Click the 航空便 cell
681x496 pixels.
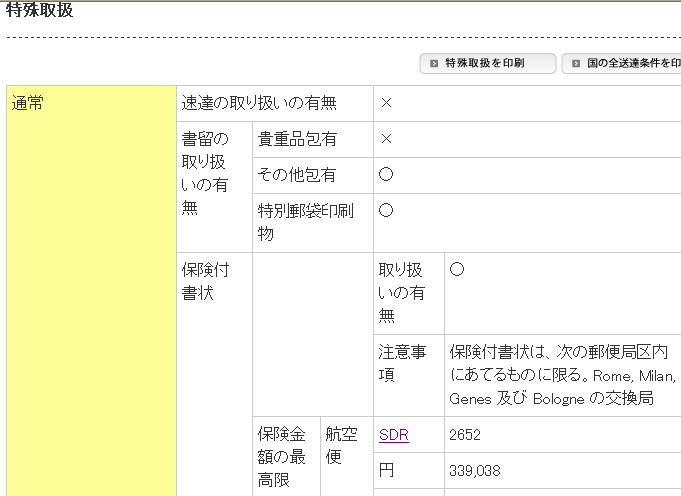click(x=347, y=456)
